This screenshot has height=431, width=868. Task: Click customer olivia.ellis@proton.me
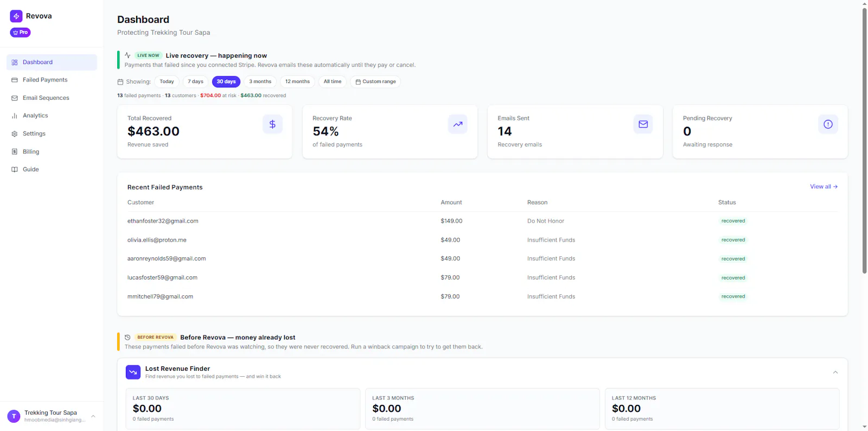[157, 240]
